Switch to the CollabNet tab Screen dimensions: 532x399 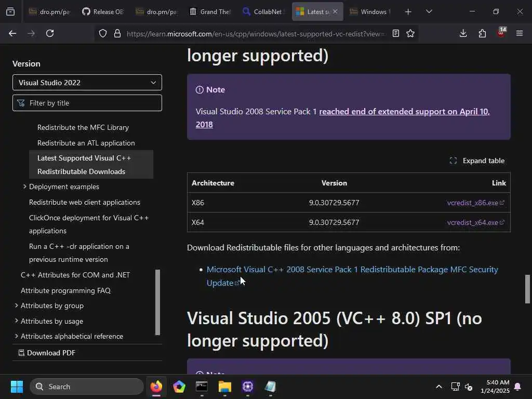(x=263, y=12)
